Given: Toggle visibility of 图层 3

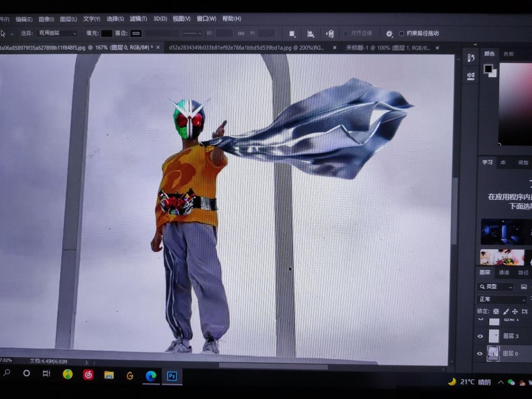Looking at the screenshot, I should pos(480,336).
